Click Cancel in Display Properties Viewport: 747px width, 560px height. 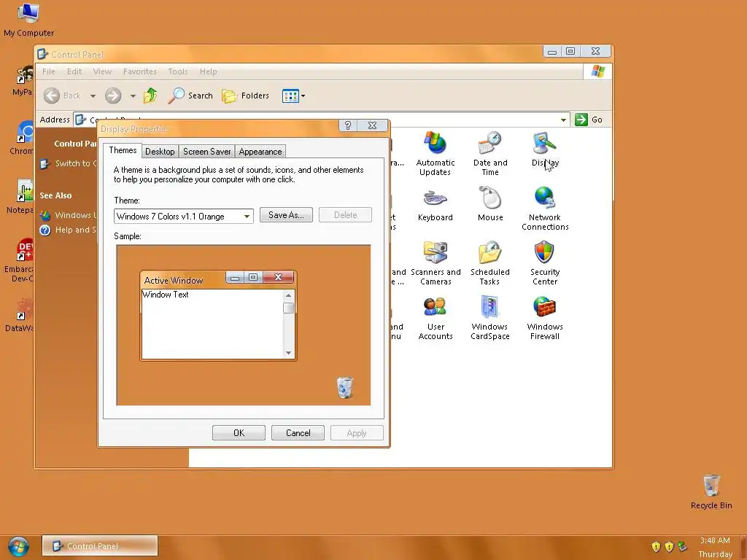click(298, 433)
